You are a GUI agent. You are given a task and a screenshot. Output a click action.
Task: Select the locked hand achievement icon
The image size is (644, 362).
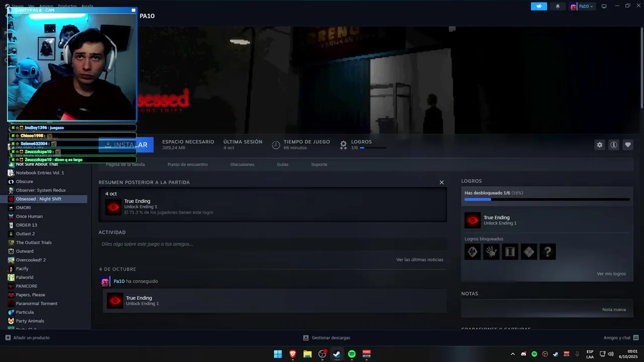pyautogui.click(x=491, y=251)
